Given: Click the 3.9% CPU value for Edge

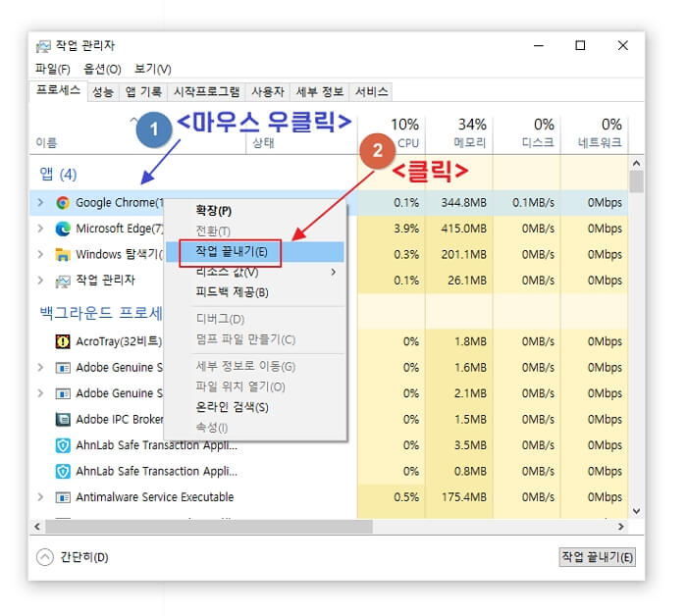Looking at the screenshot, I should [406, 229].
